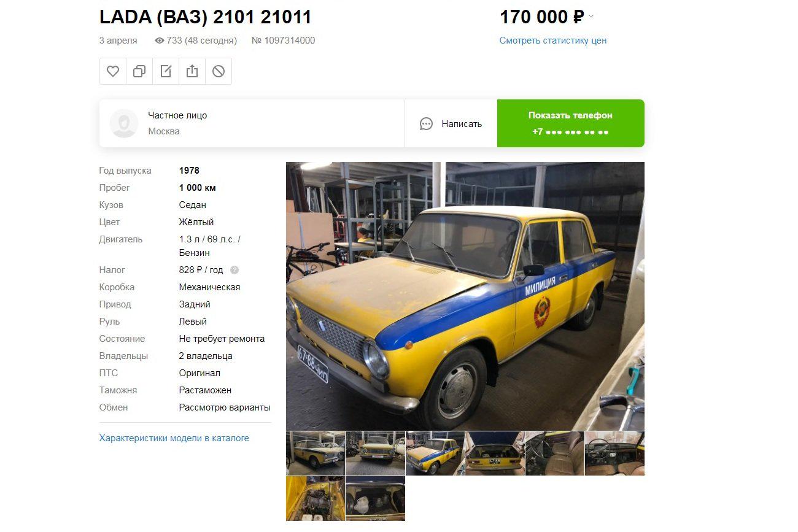Add listing to favorites with heart icon

click(x=113, y=71)
